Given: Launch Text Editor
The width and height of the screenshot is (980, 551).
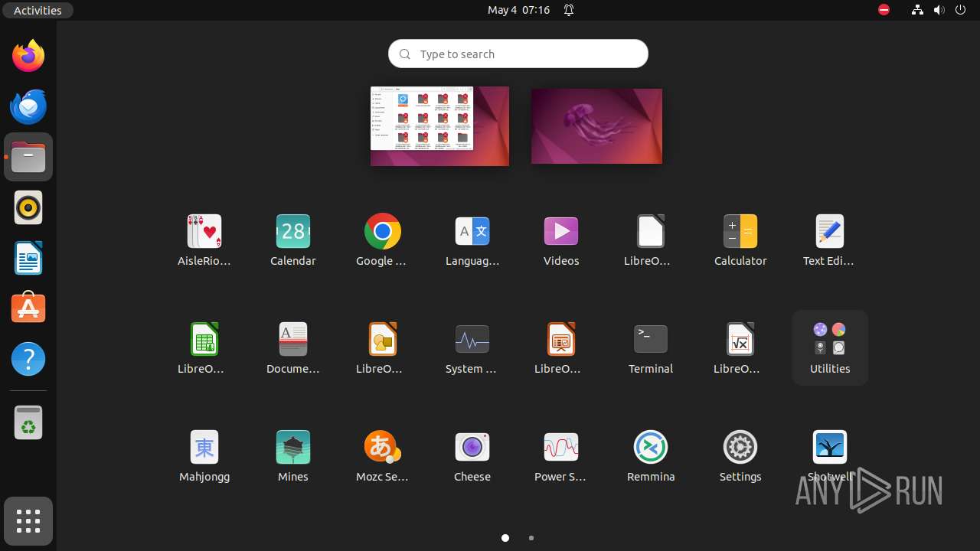Looking at the screenshot, I should (x=829, y=240).
